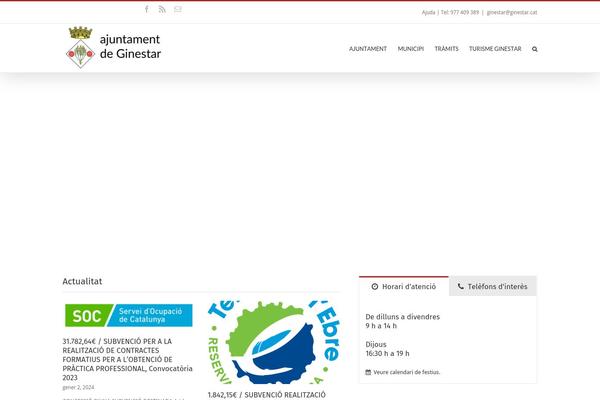Click 'Dijous' schedule text
The image size is (600, 400).
tap(376, 344)
